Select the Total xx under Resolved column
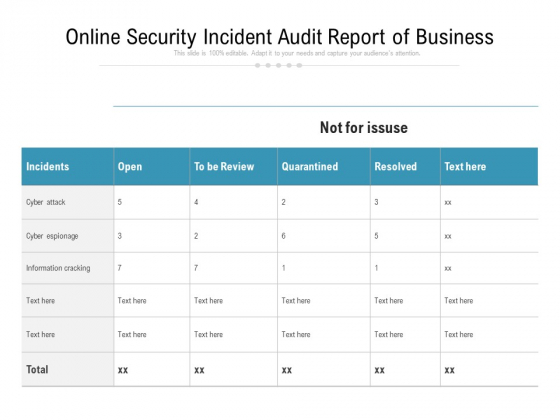The image size is (560, 420). click(x=380, y=370)
